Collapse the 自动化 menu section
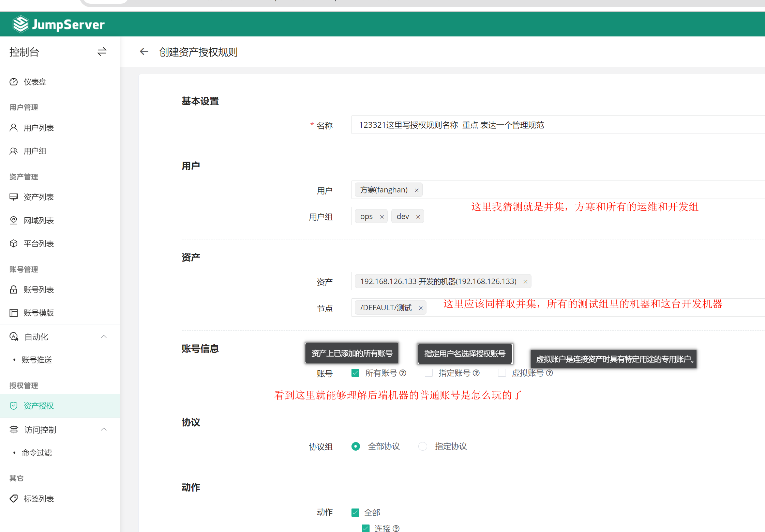Viewport: 765px width, 532px height. coord(104,337)
